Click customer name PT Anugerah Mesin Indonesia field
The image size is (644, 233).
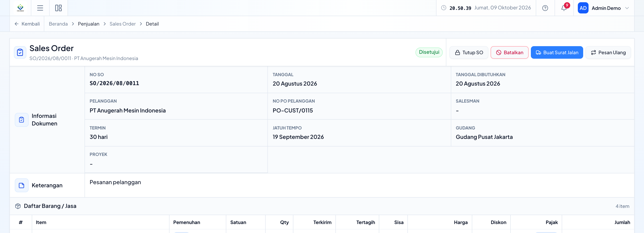coord(127,110)
